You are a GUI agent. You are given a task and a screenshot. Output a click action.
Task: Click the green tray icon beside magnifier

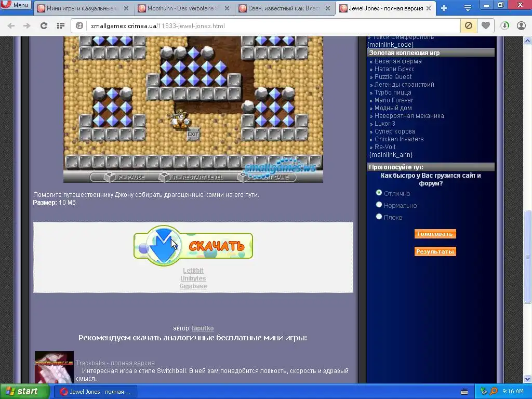point(484,392)
